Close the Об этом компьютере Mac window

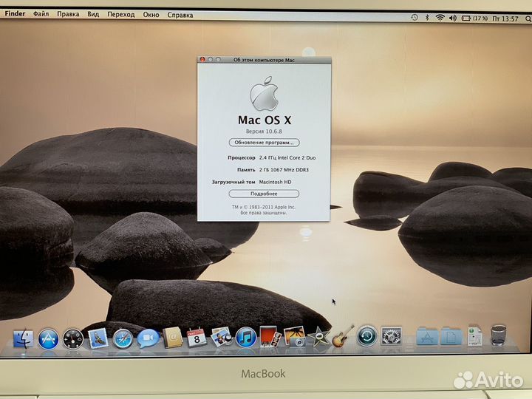[x=202, y=59]
